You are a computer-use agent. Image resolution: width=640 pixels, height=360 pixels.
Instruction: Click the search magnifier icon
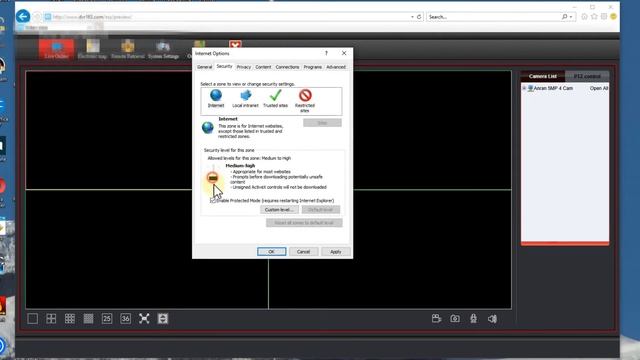pos(564,17)
